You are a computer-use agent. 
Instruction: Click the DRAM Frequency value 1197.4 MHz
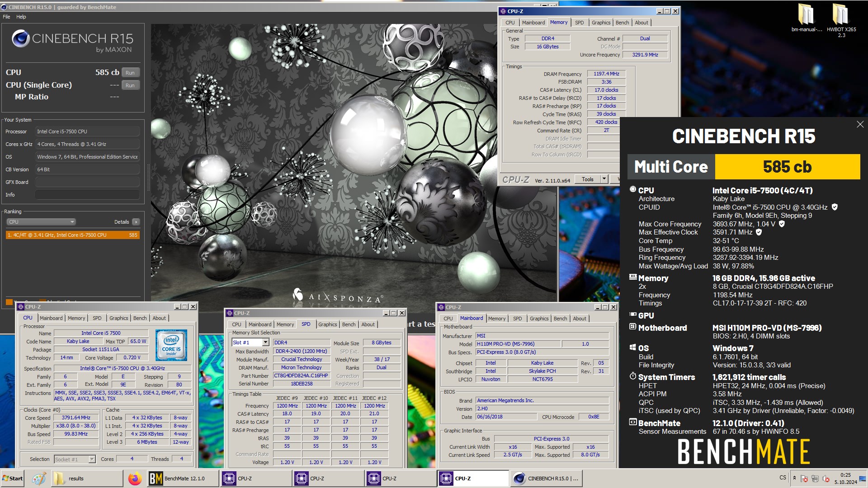coord(606,74)
